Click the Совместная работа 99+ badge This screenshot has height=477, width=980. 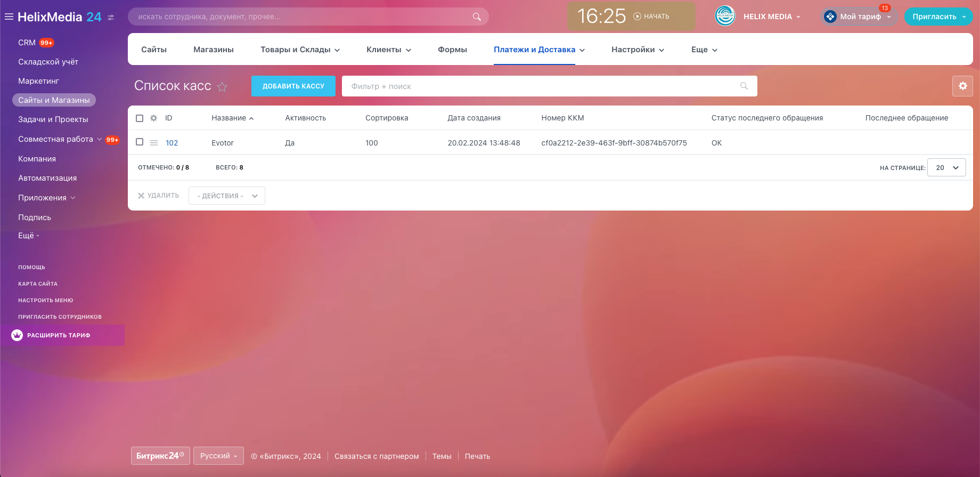[112, 140]
